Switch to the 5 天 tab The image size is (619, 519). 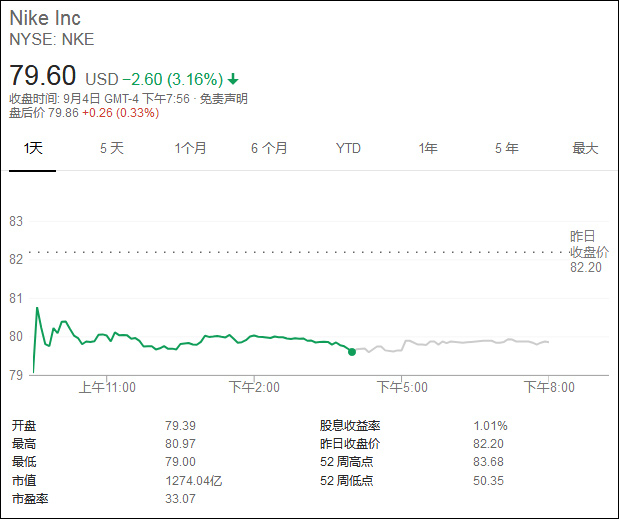click(x=112, y=148)
